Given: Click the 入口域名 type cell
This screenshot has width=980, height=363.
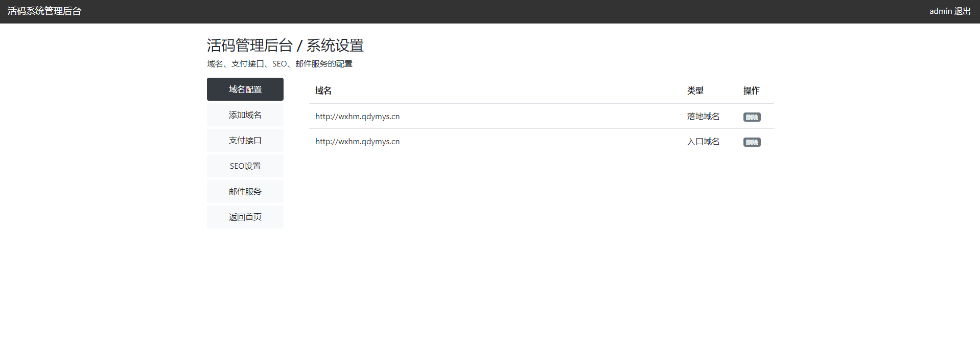Looking at the screenshot, I should click(x=704, y=142).
